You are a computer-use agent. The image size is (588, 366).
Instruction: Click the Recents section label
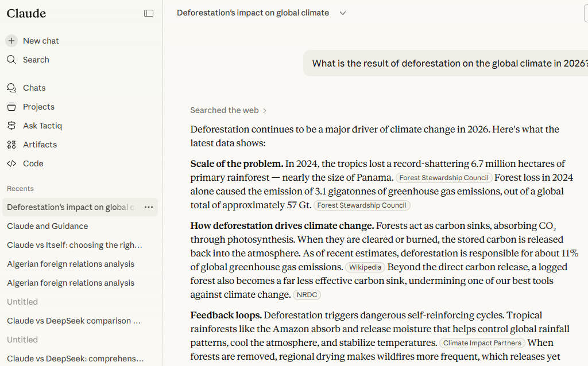pos(20,188)
